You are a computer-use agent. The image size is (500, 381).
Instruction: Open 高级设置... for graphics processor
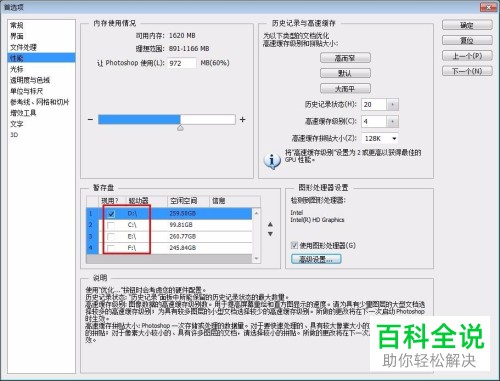click(x=316, y=259)
